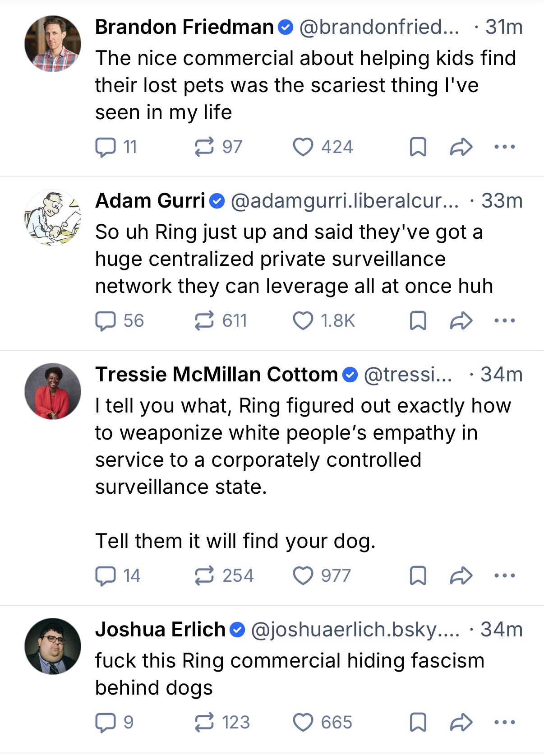Open more options on Tressie McMillan Cottom's post
Screen dimensions: 544x756
pos(504,576)
